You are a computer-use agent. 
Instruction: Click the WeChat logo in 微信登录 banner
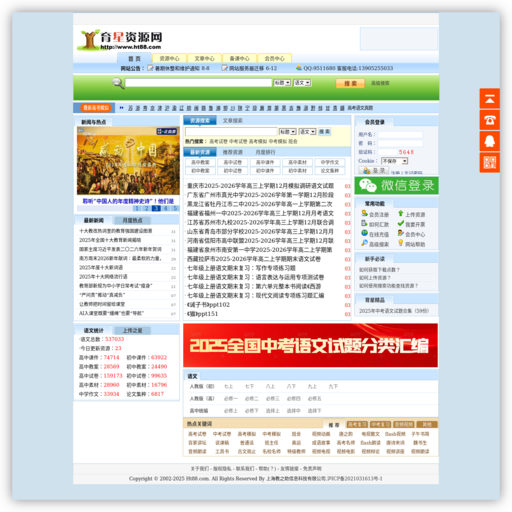click(368, 185)
